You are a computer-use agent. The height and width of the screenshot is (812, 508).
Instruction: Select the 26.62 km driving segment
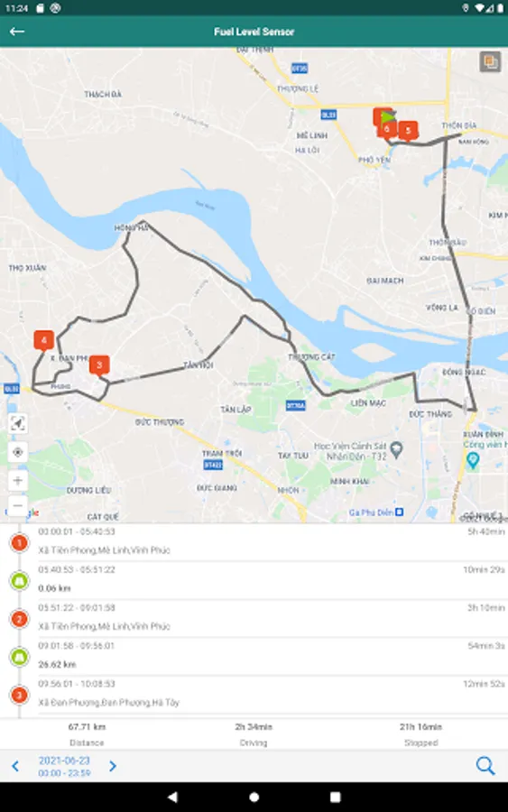click(x=254, y=657)
